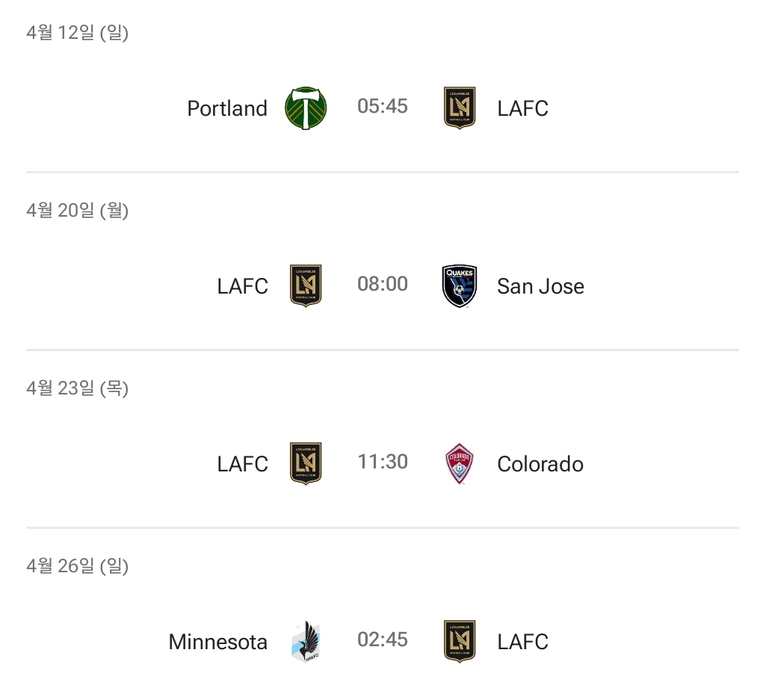Click LAFC crest in San Jose match
The width and height of the screenshot is (766, 700).
tap(306, 286)
